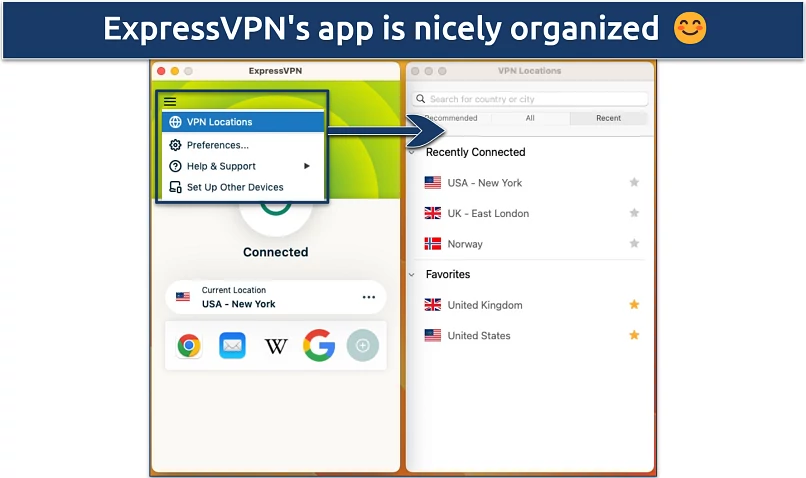
Task: Open the hamburger menu icon in ExpressVPN
Action: [x=170, y=102]
